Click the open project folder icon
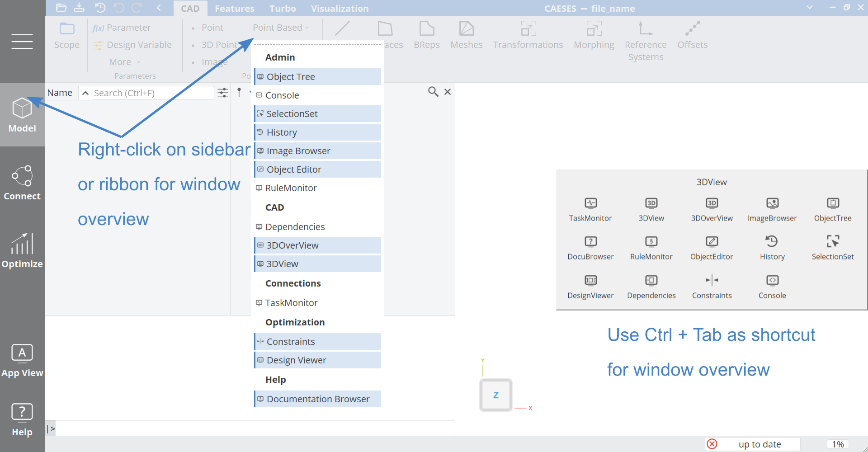Image resolution: width=868 pixels, height=452 pixels. coord(61,8)
